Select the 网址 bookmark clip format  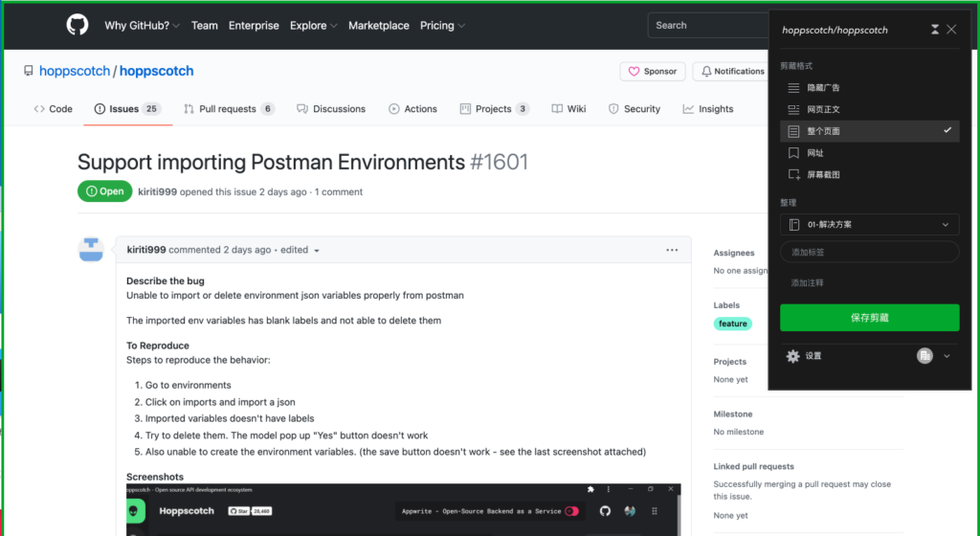pos(869,153)
